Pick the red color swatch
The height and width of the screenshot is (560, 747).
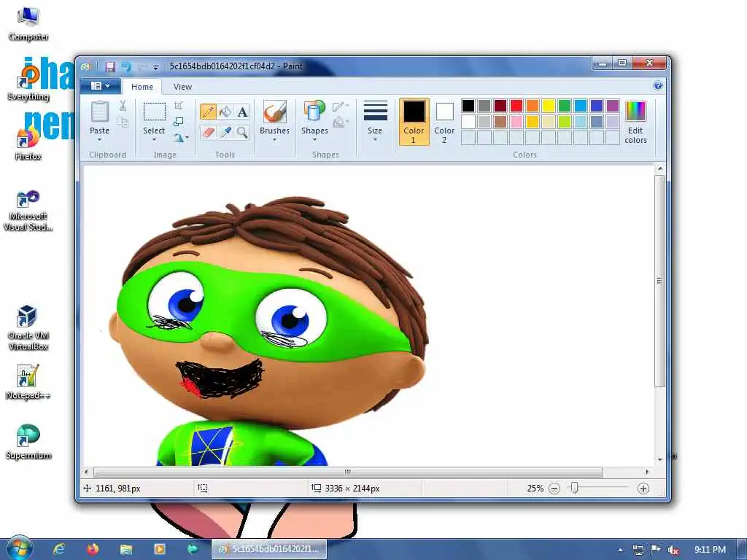(516, 106)
